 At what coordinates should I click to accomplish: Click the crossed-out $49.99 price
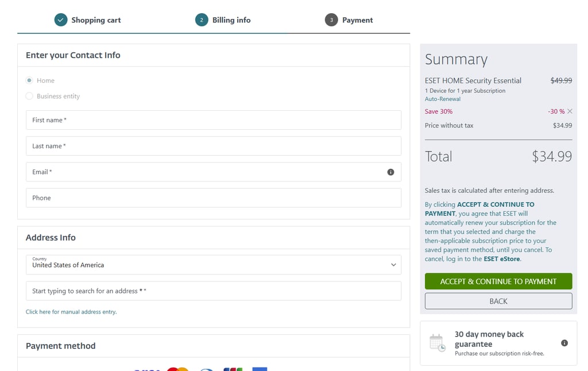(x=561, y=80)
